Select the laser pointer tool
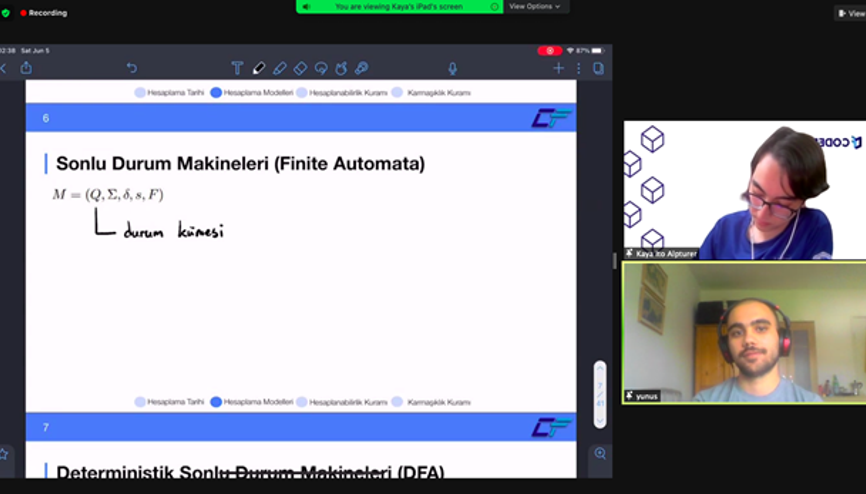 [362, 68]
